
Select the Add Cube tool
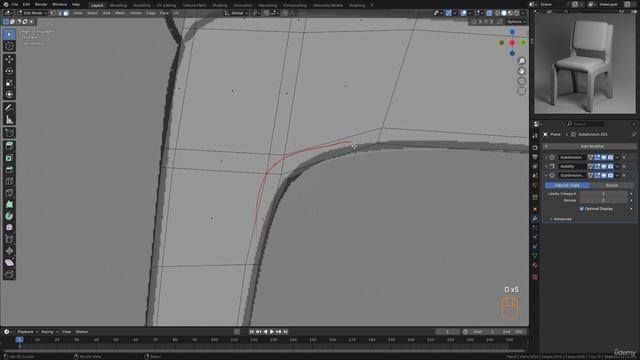click(9, 133)
